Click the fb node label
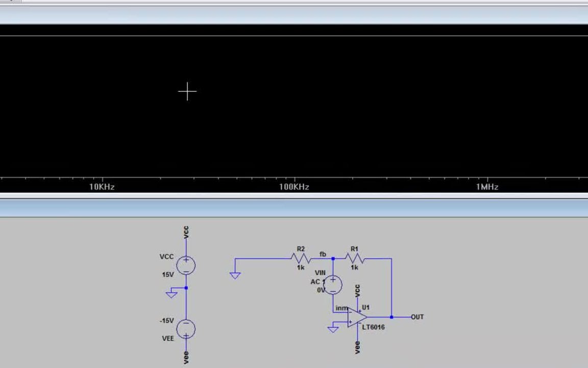This screenshot has height=368, width=588. tap(323, 254)
